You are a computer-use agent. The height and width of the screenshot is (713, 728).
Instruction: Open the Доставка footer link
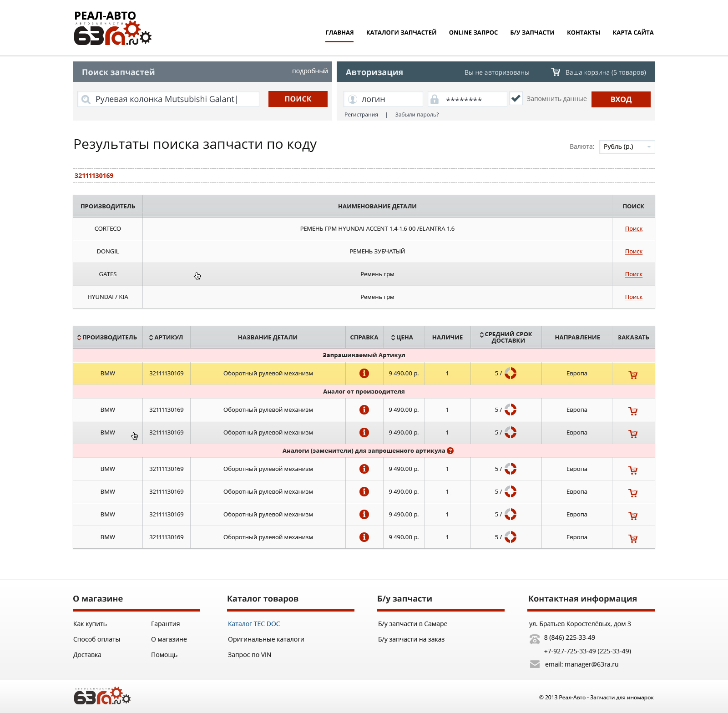(x=87, y=655)
